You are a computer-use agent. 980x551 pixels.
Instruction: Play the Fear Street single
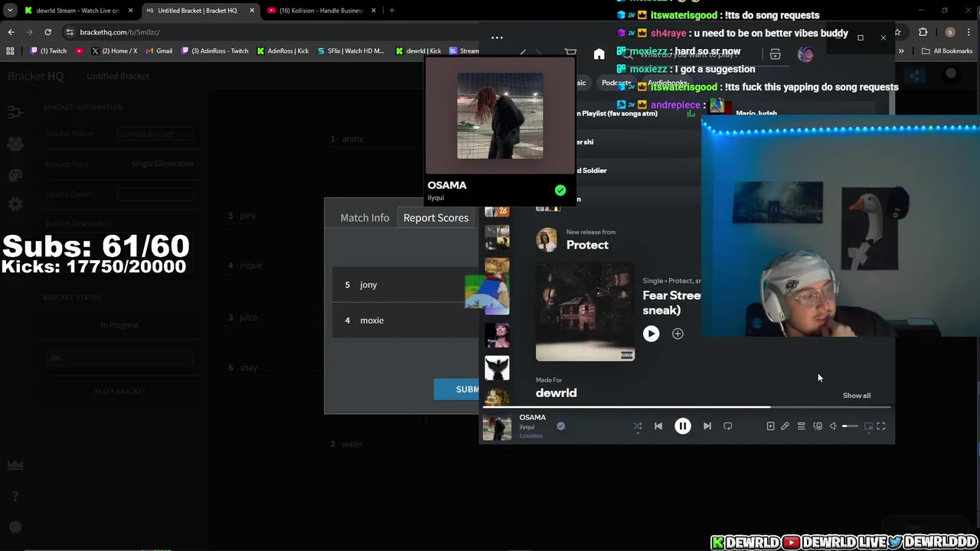point(651,334)
